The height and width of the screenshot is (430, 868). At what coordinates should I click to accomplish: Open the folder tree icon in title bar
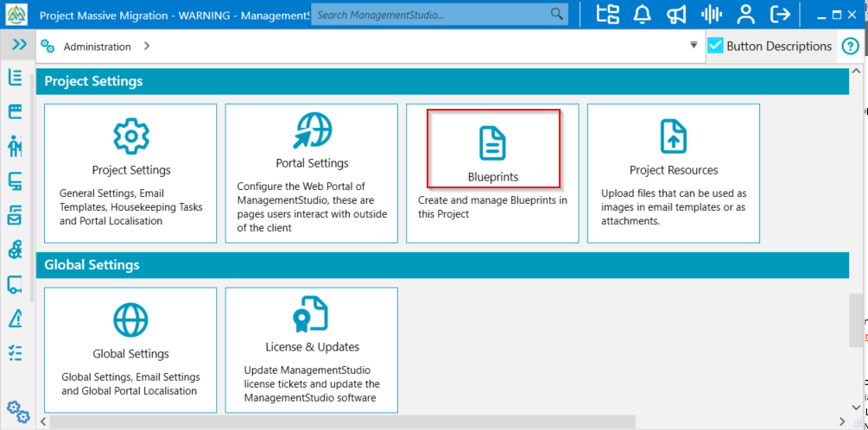click(x=608, y=14)
